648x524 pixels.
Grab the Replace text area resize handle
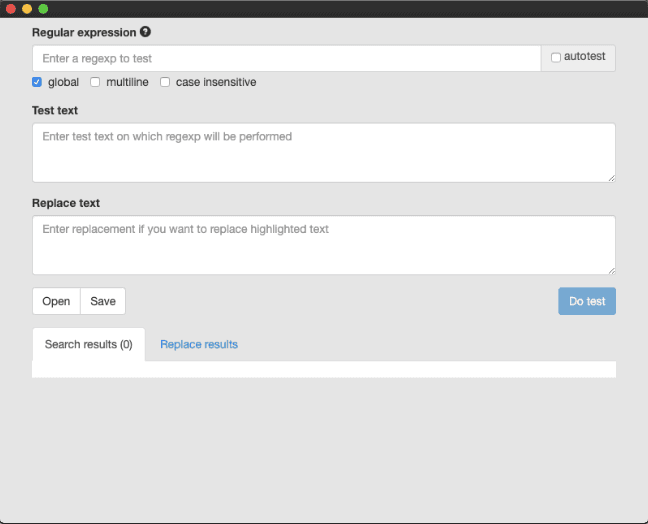coord(611,270)
